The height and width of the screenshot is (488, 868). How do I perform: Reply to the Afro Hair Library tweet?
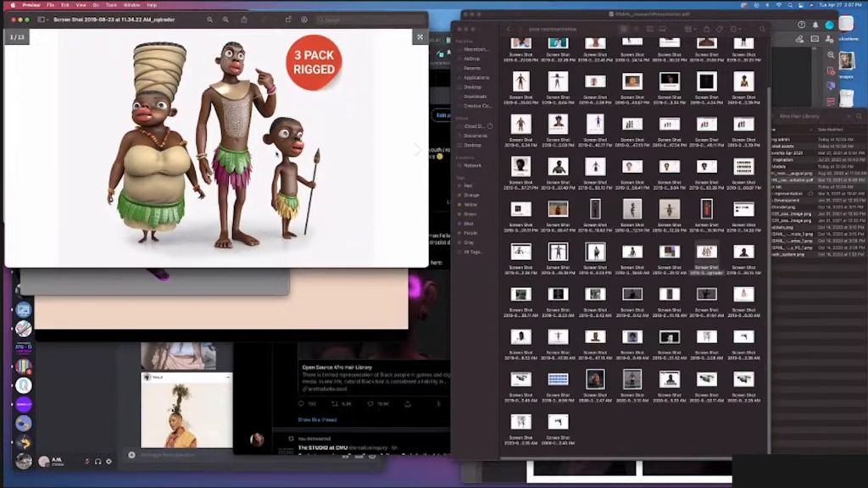click(x=302, y=404)
